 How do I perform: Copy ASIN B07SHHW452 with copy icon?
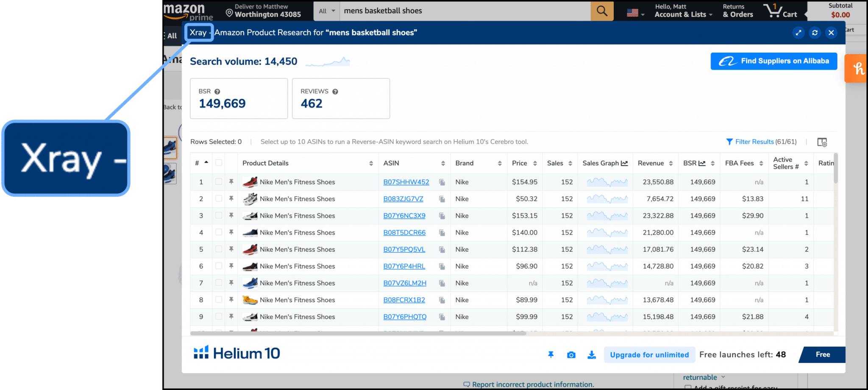click(x=442, y=182)
